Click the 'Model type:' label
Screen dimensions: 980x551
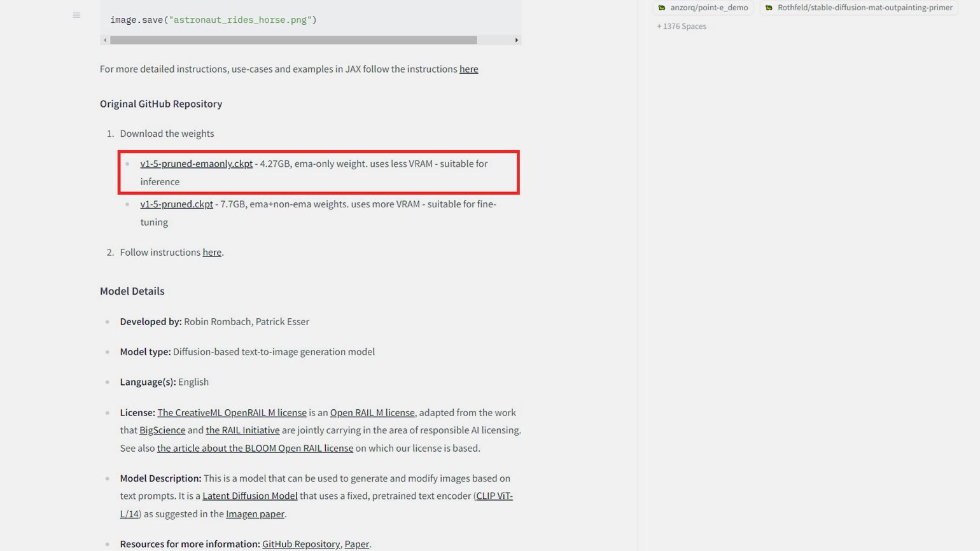(x=145, y=352)
